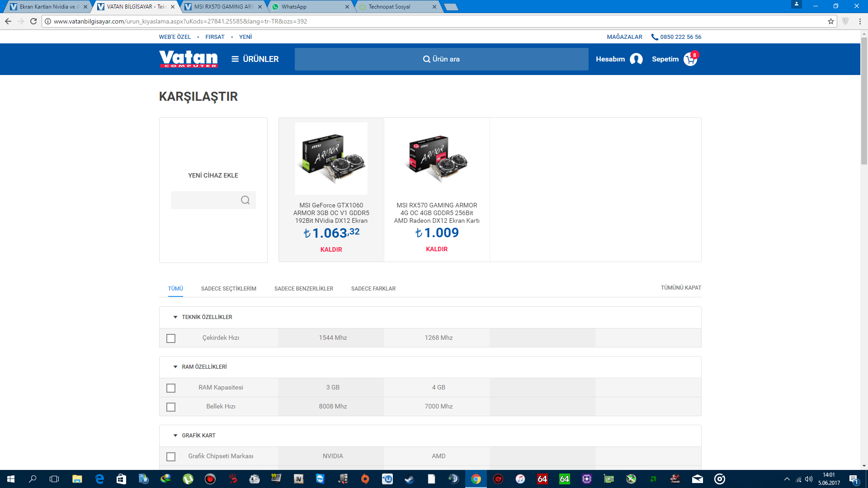Tick the RAM Kapasitesi checkbox

click(x=171, y=388)
